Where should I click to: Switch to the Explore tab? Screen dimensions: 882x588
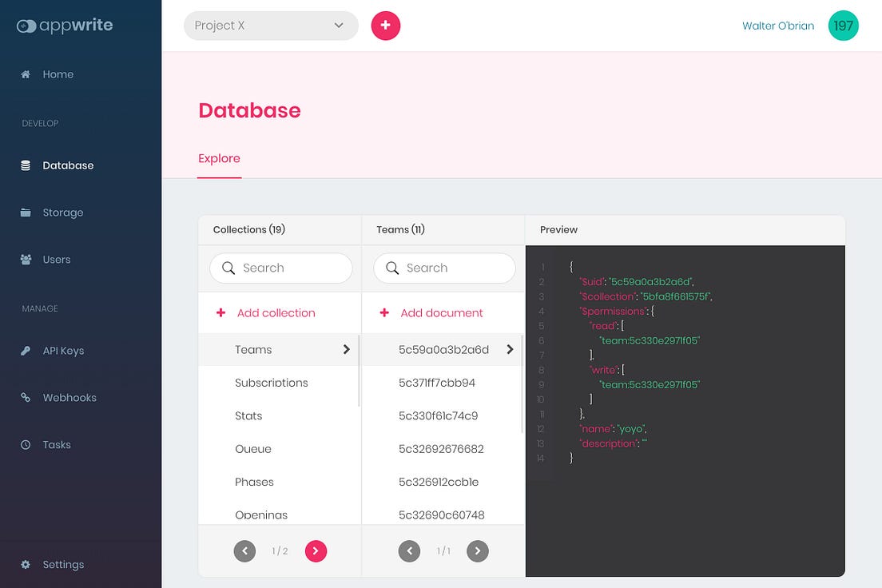pos(219,158)
